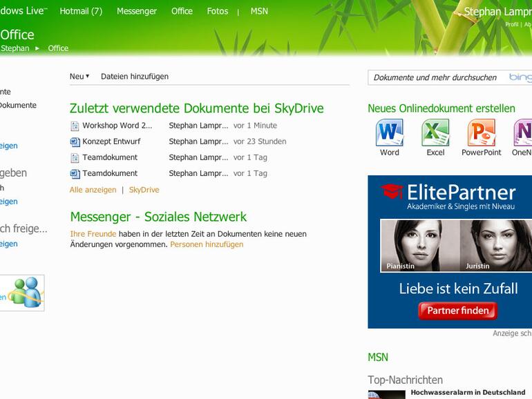Click the Top-Nachrichten heading
Viewport: 532px width, 399px height.
405,380
